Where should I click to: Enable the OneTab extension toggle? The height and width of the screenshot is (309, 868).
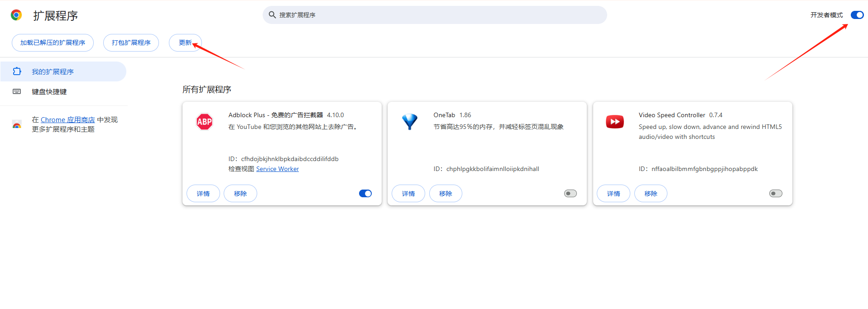point(571,194)
